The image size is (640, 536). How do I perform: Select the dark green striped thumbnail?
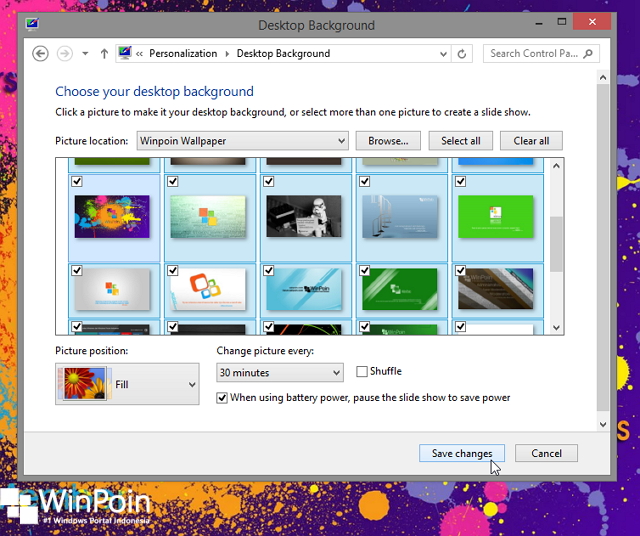(400, 289)
